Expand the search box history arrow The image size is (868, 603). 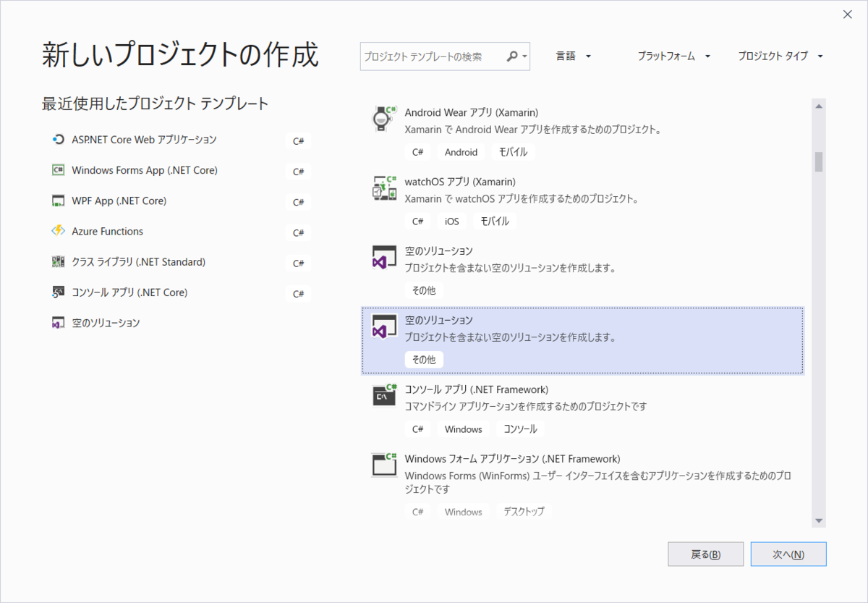tap(524, 56)
